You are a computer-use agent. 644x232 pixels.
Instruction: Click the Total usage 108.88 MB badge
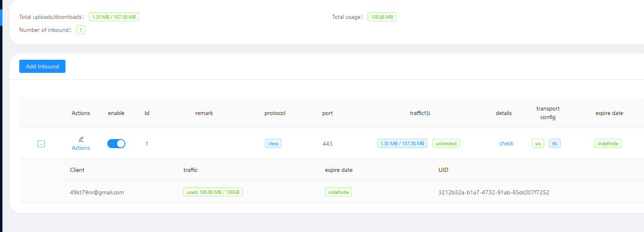pyautogui.click(x=382, y=17)
